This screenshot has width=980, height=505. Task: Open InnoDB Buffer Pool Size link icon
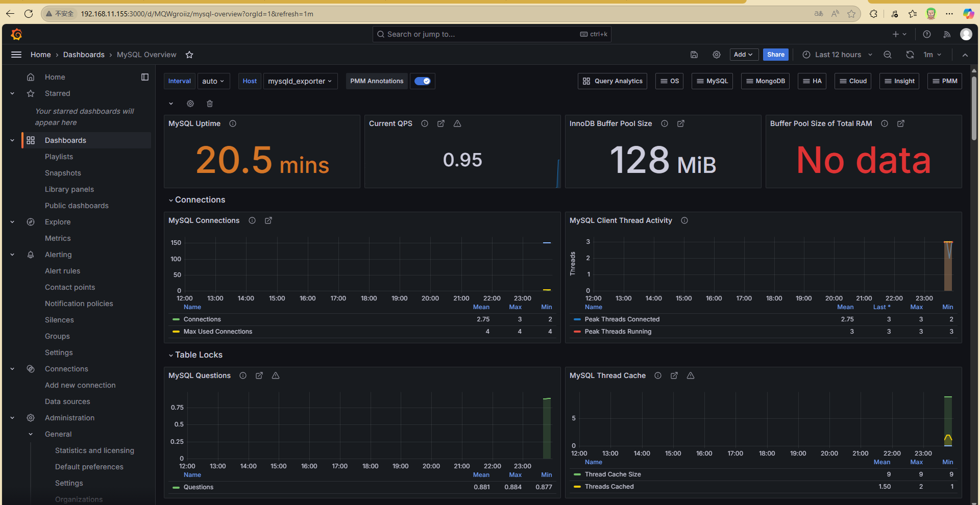click(x=681, y=123)
